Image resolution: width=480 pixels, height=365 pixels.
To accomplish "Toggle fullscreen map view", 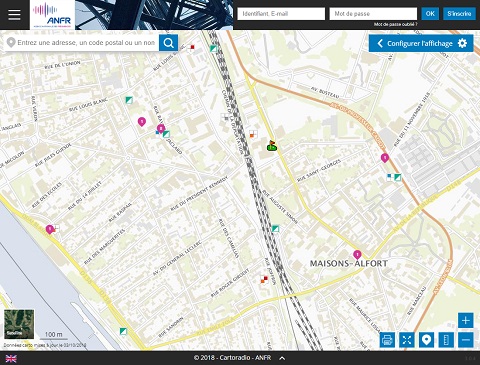I will [x=407, y=340].
